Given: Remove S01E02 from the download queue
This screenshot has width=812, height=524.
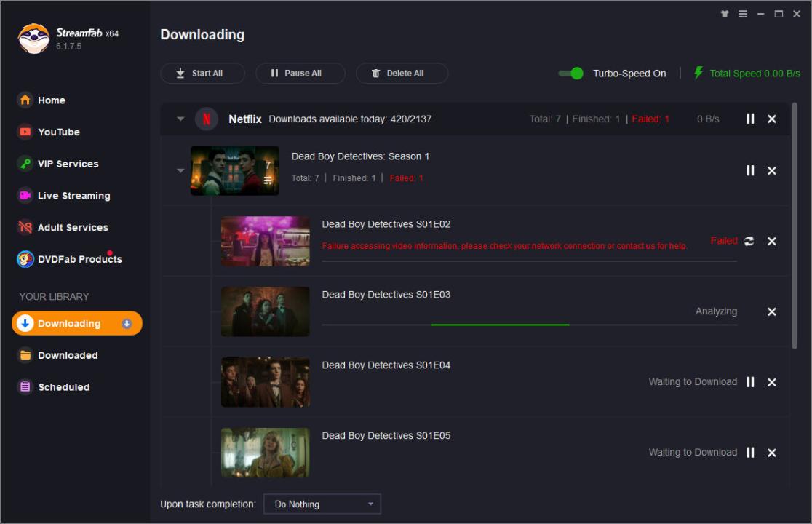Looking at the screenshot, I should (x=772, y=242).
